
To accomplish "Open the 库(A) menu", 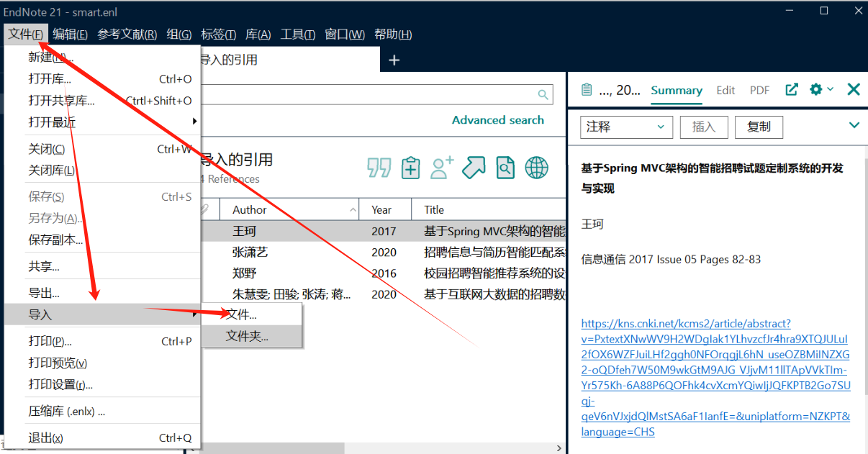I will click(258, 35).
